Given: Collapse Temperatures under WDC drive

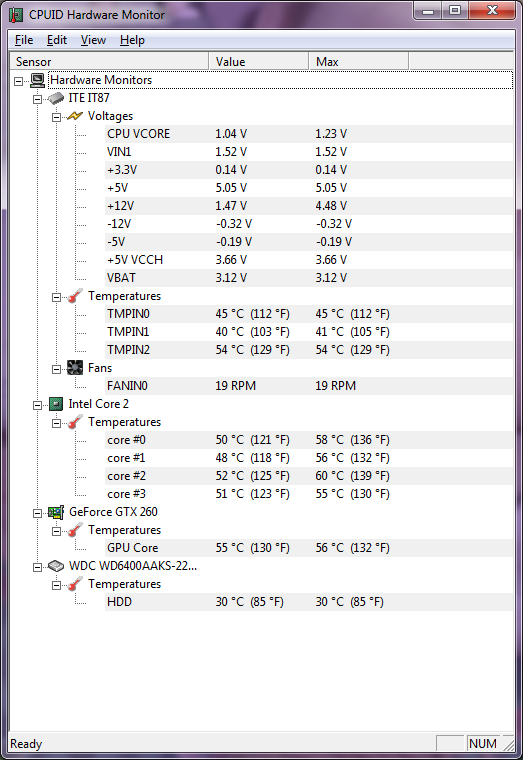Looking at the screenshot, I should coord(57,585).
